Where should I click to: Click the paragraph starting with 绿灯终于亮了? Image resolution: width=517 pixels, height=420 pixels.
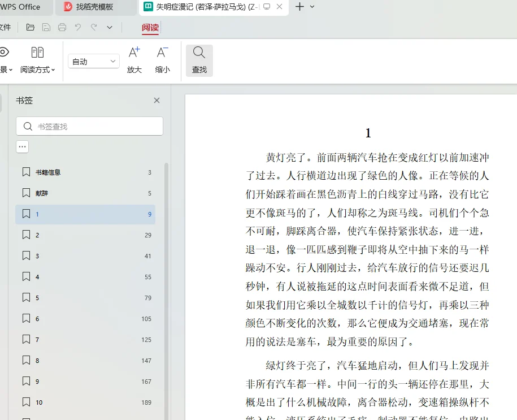pyautogui.click(x=367, y=389)
